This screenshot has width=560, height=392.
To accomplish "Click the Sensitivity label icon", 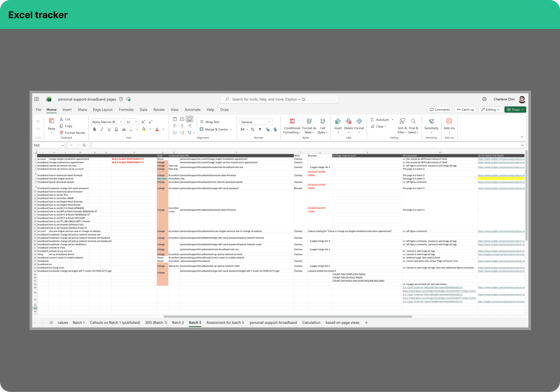I will 431,121.
